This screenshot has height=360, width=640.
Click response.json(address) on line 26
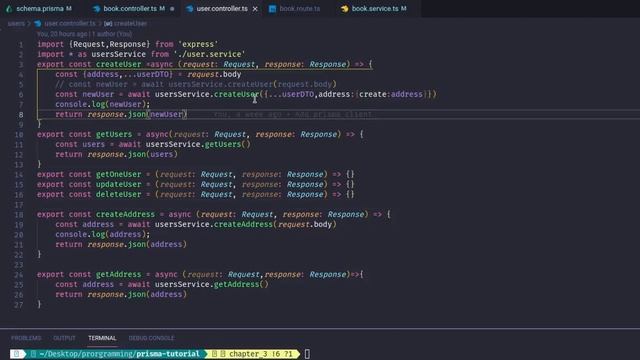tap(137, 294)
